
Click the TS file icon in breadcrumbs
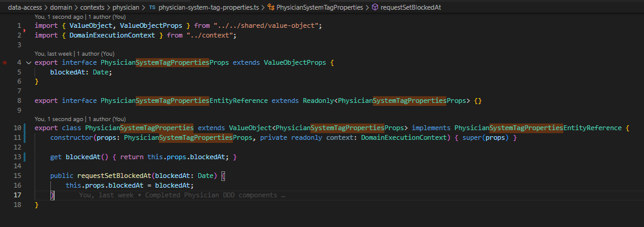coord(152,7)
